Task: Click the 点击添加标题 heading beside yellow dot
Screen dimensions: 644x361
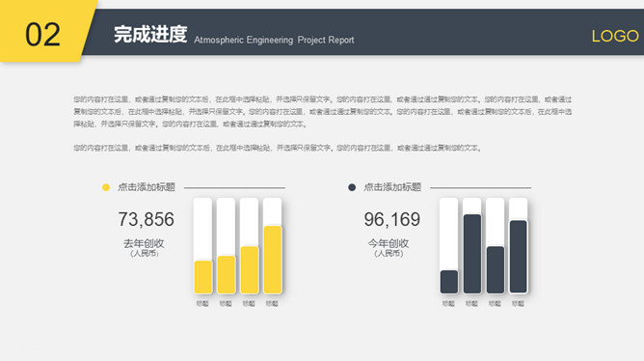Action: pyautogui.click(x=147, y=187)
